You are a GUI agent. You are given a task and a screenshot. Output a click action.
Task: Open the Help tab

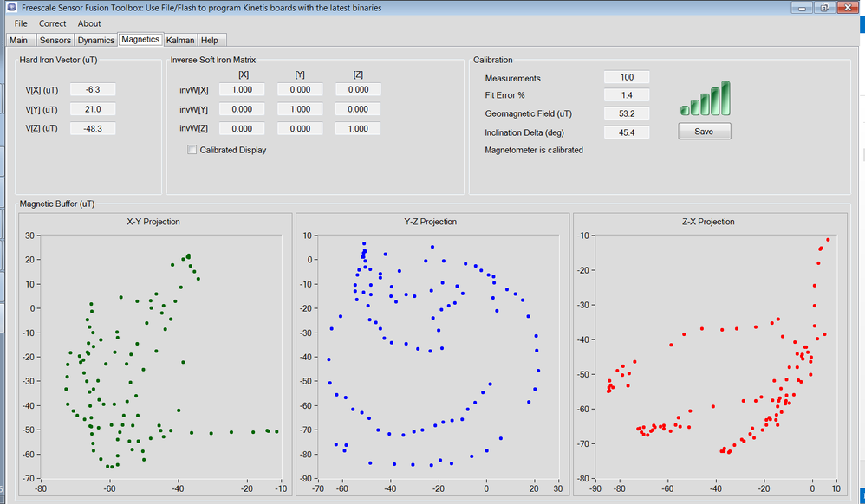(210, 40)
